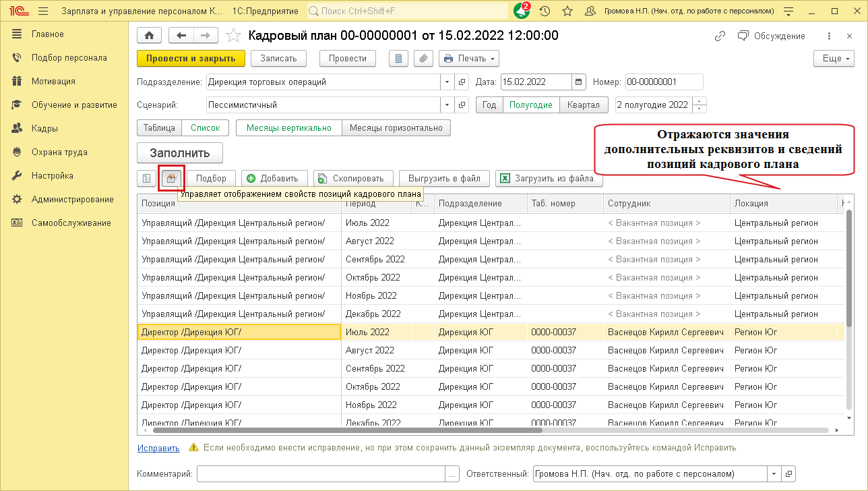Open calendar picker for date field

pos(579,82)
